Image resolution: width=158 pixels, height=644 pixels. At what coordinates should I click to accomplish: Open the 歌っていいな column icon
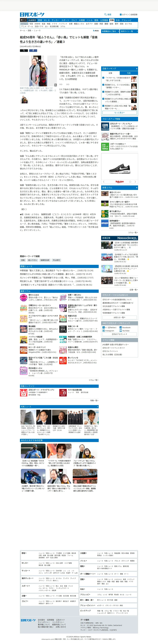[x=63, y=360]
